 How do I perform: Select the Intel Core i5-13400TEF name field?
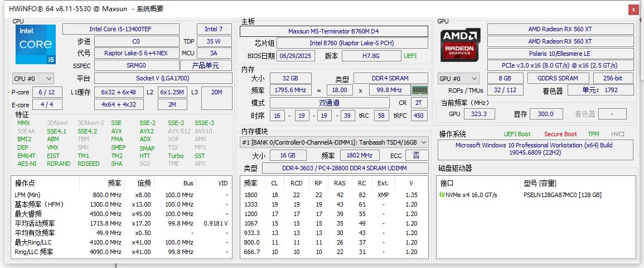click(121, 29)
